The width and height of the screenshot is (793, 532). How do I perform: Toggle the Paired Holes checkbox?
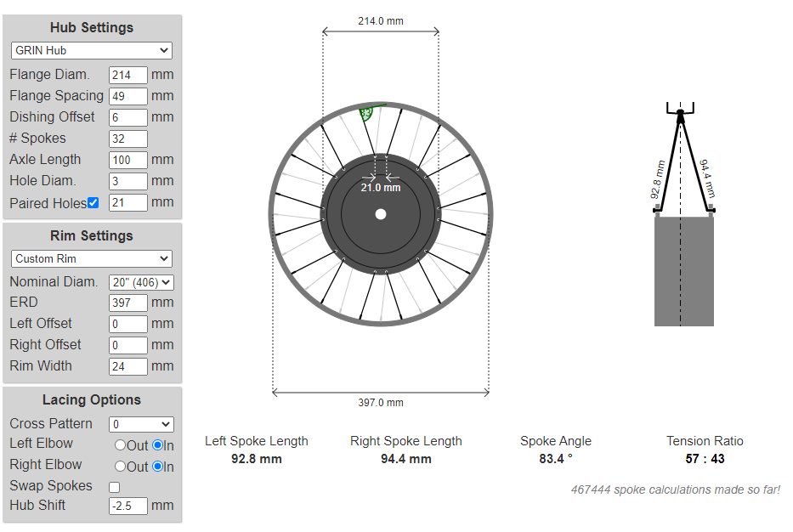(93, 203)
